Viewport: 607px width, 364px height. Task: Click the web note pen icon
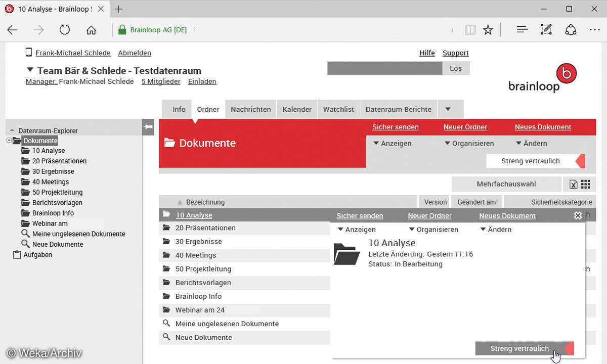point(546,30)
